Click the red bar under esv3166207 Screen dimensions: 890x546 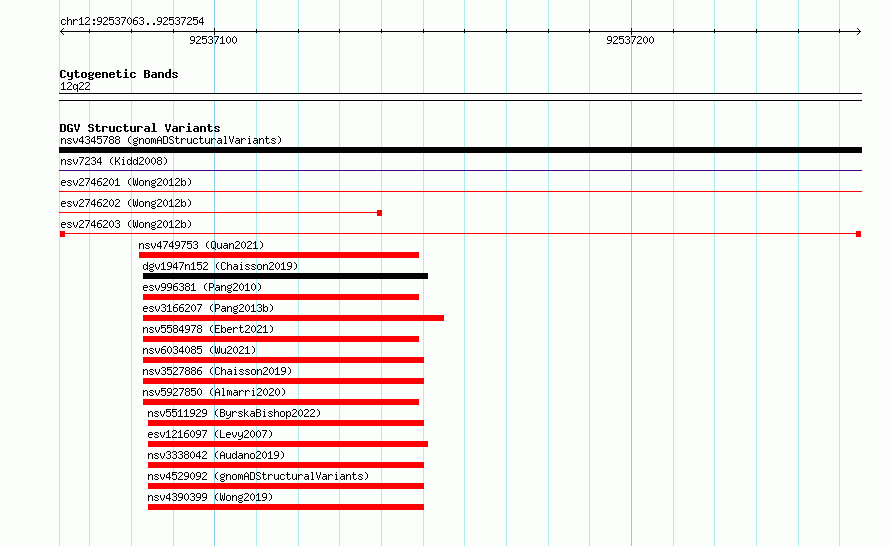point(293,318)
